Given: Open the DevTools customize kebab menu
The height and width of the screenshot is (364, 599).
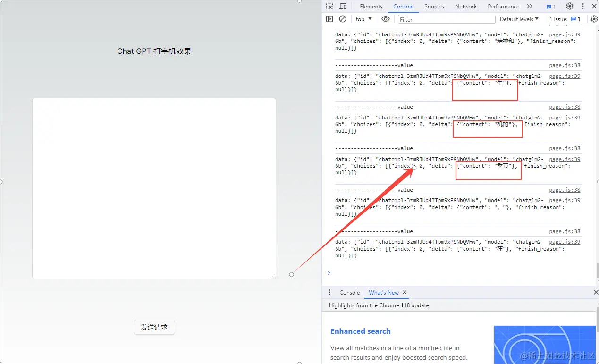Looking at the screenshot, I should 583,7.
